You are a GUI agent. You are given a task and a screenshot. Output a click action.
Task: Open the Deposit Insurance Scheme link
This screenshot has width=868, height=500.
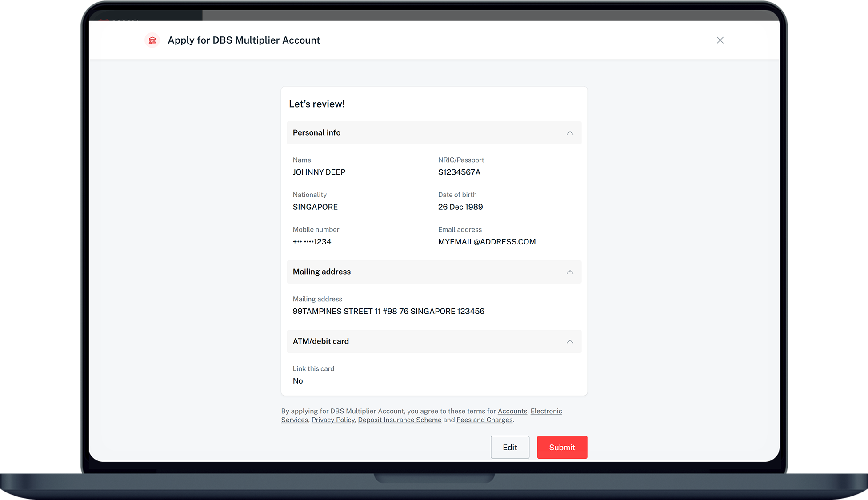click(x=399, y=420)
